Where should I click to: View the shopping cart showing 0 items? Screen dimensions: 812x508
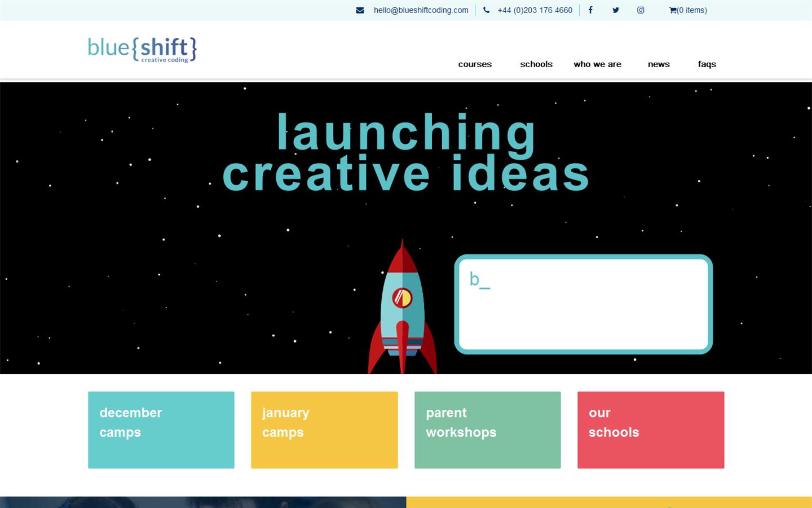pos(688,10)
